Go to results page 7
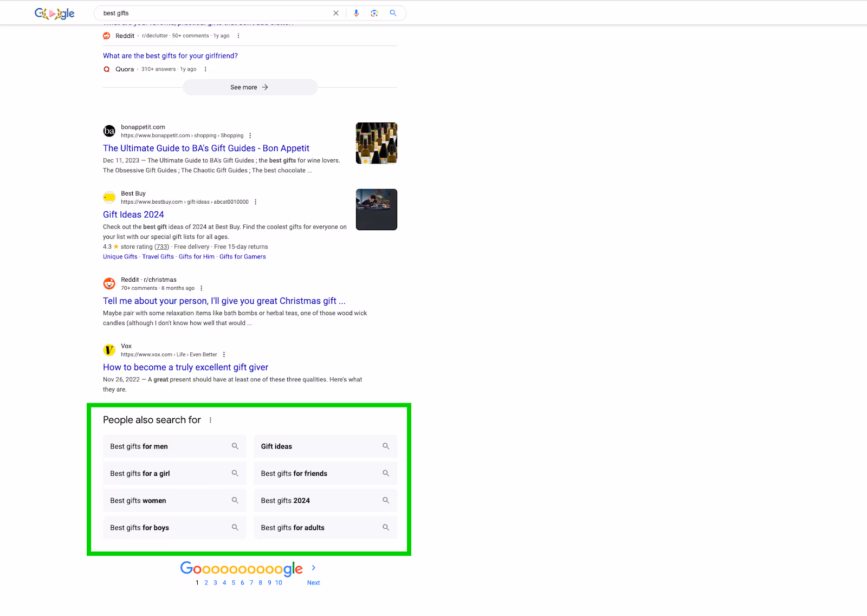 (251, 583)
